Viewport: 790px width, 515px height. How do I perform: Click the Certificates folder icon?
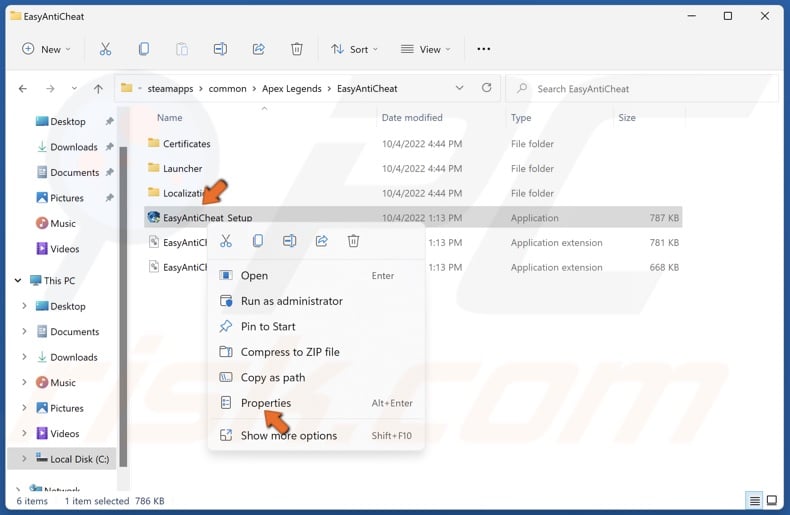pyautogui.click(x=154, y=143)
